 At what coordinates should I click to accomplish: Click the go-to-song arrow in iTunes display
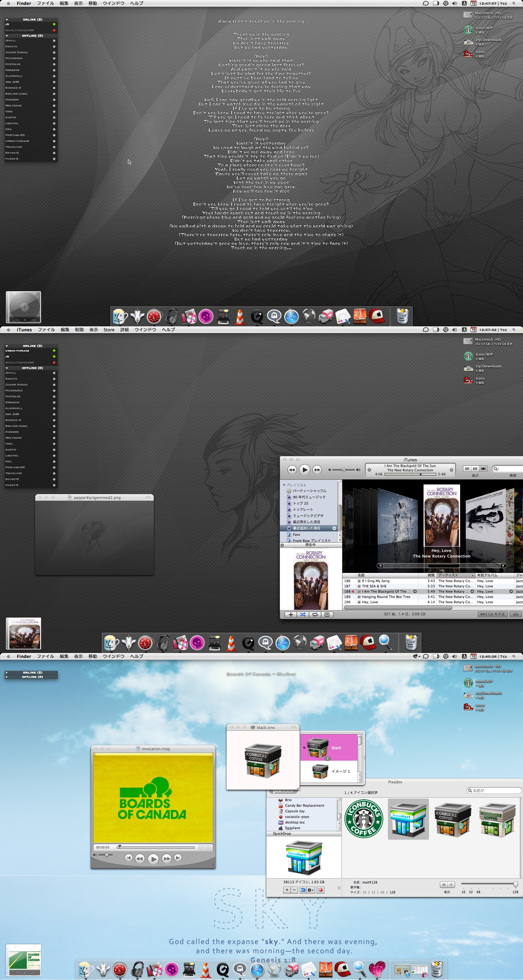coord(451,470)
